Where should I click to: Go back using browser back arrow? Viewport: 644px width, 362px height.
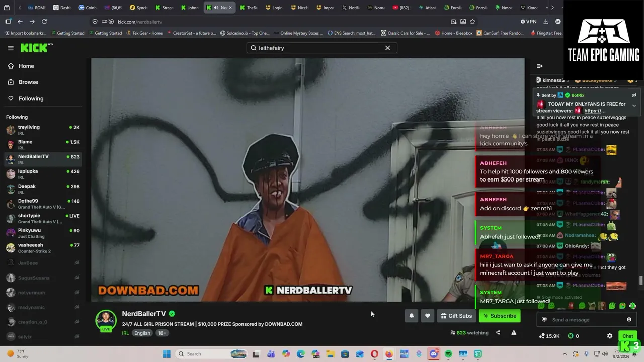[x=20, y=22]
